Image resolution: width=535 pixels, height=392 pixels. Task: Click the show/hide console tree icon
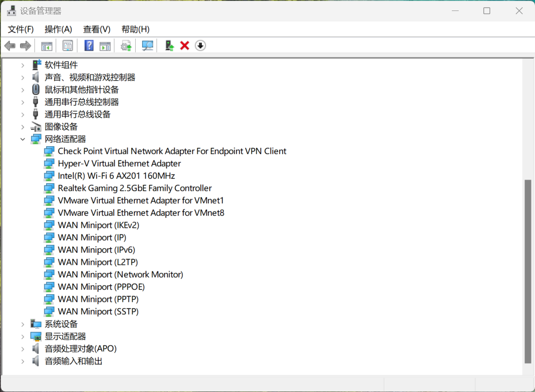(47, 46)
